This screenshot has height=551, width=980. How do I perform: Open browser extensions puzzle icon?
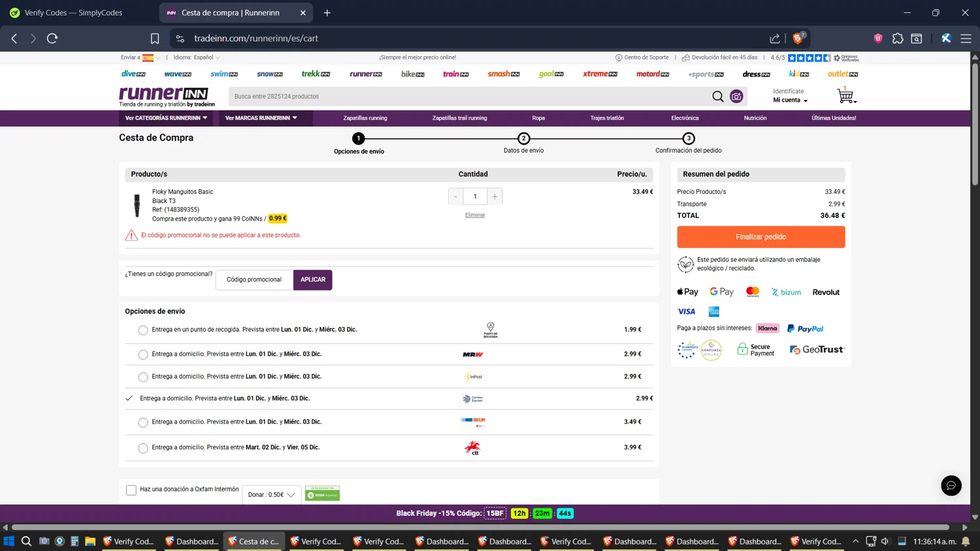point(898,39)
